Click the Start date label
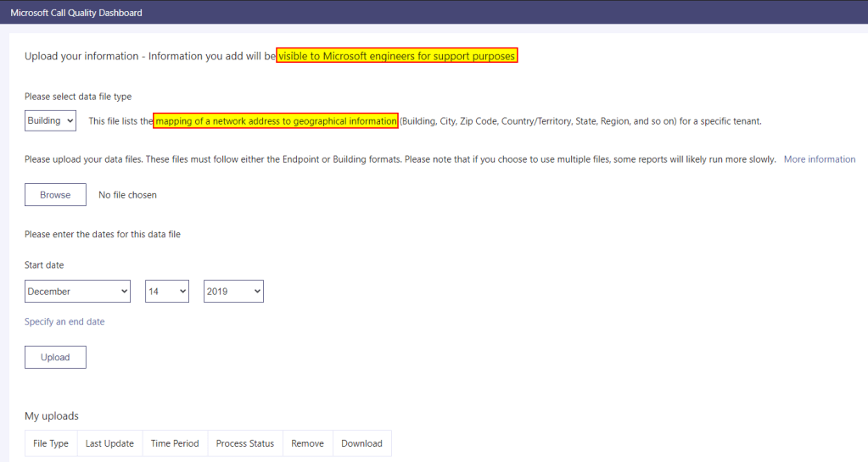868x462 pixels. click(x=44, y=265)
